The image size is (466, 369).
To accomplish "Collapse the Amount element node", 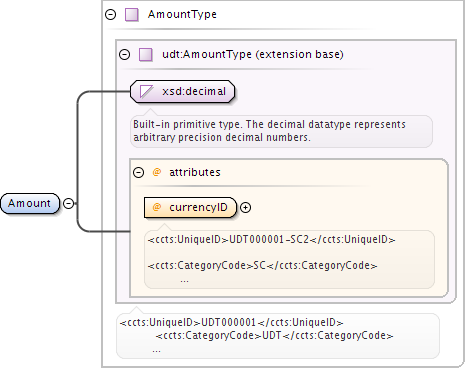I will 69,203.
